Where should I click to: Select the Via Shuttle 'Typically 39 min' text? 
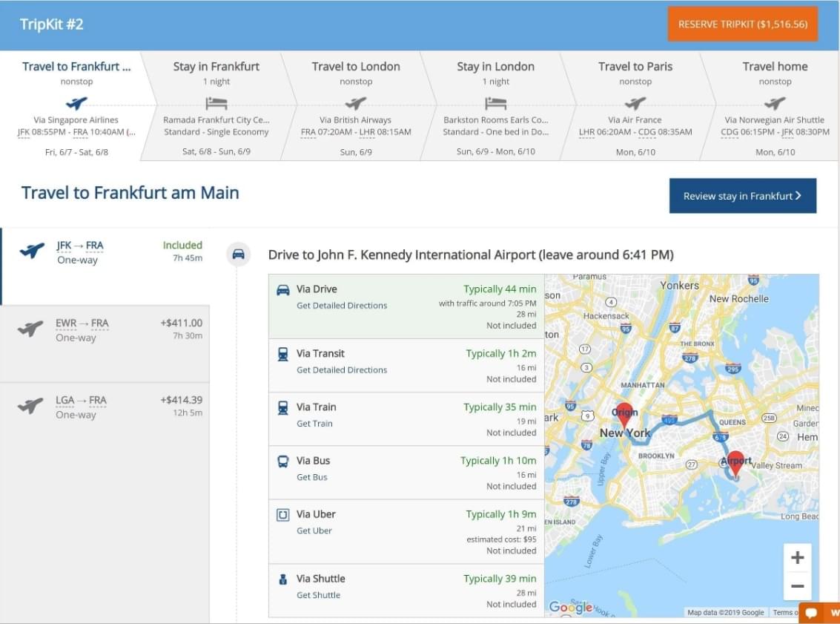coord(499,579)
